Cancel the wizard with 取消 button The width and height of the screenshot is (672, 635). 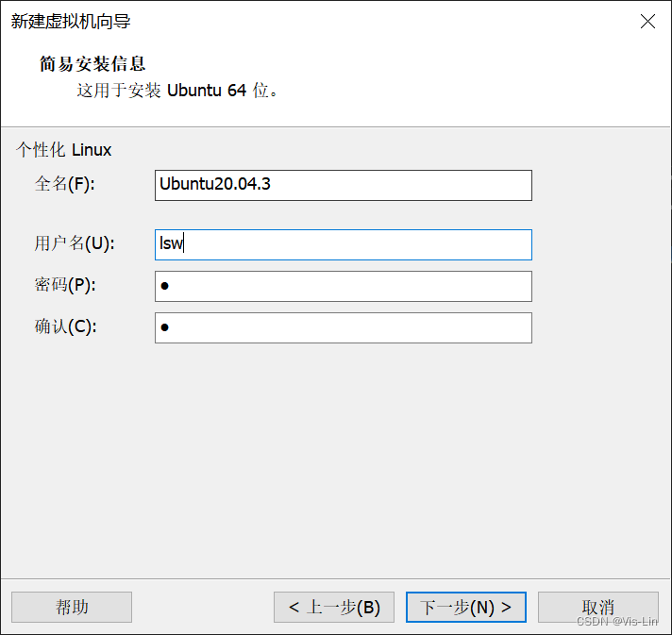click(597, 607)
